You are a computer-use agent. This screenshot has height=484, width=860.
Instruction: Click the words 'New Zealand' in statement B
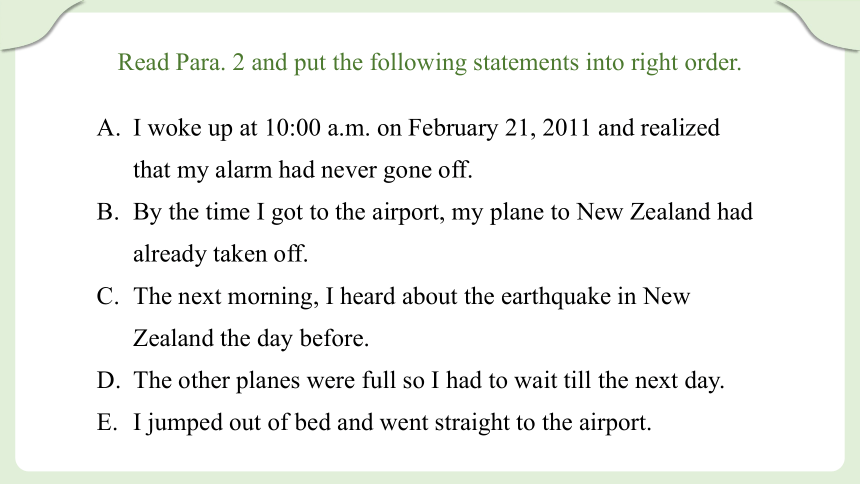coord(643,212)
